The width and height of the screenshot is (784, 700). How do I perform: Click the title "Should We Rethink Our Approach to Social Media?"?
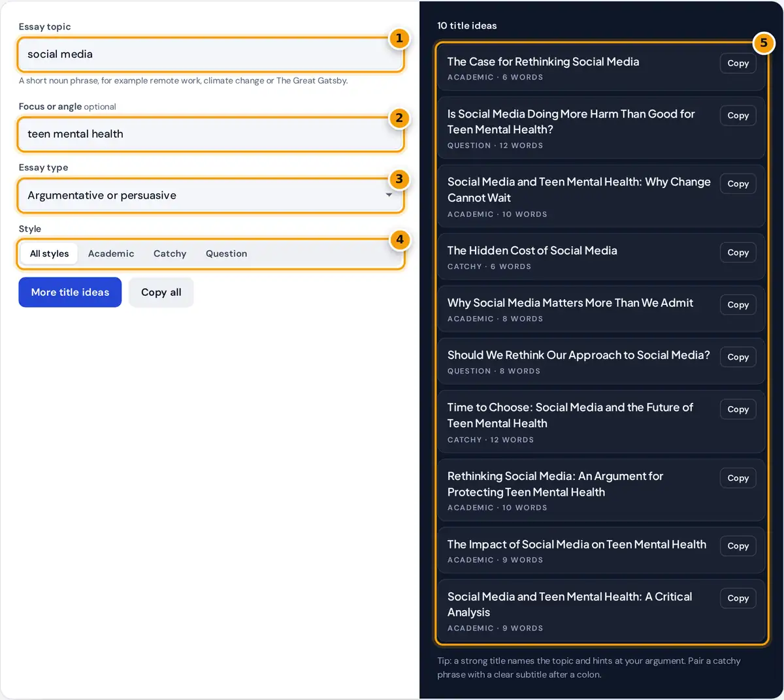[x=578, y=355]
